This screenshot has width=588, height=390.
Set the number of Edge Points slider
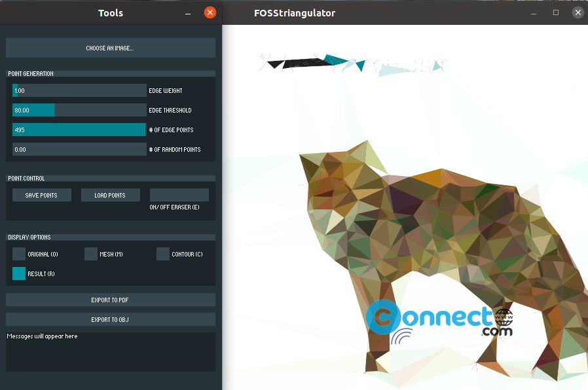pos(79,130)
